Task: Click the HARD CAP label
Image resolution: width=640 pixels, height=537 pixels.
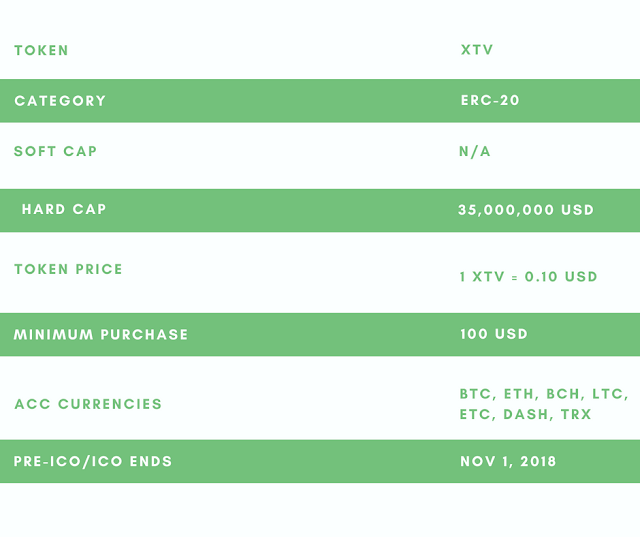Action: (64, 209)
